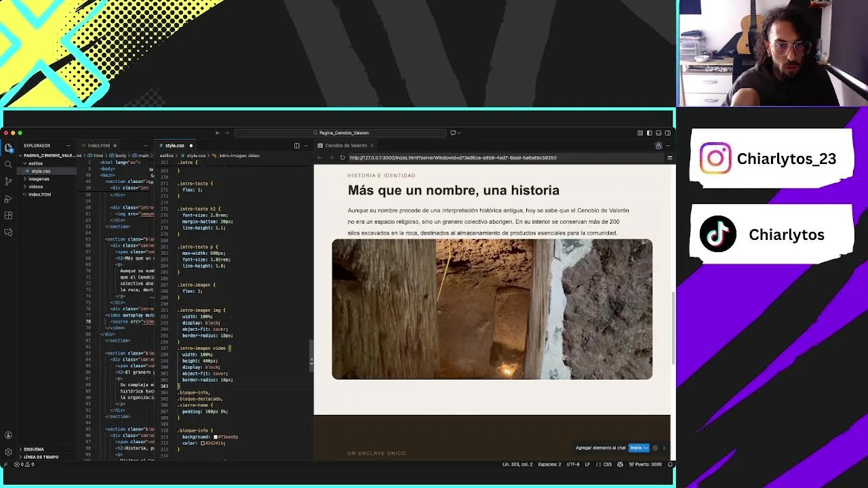Screen dimensions: 868x488
Task: Open the Run and Debug view
Action: tap(8, 199)
